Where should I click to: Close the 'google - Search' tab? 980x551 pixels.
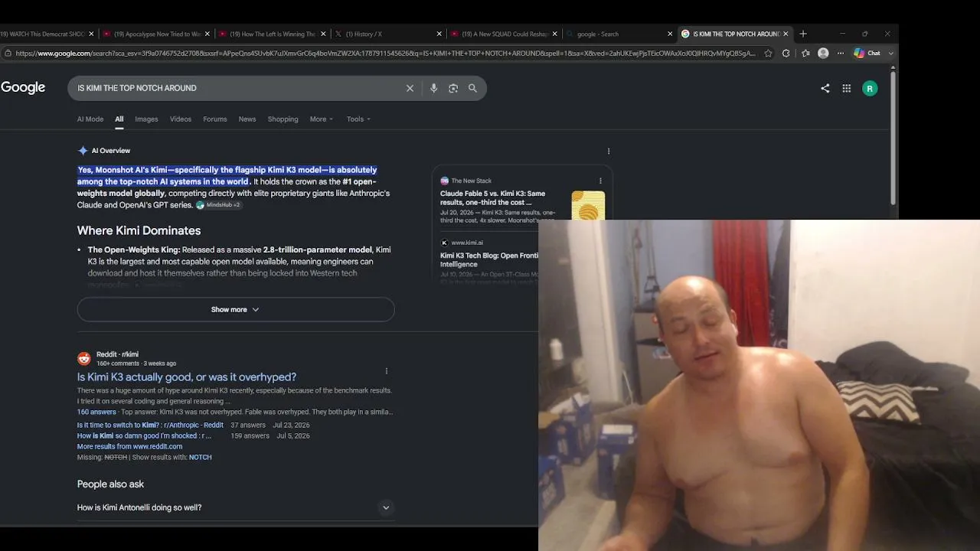click(x=670, y=34)
